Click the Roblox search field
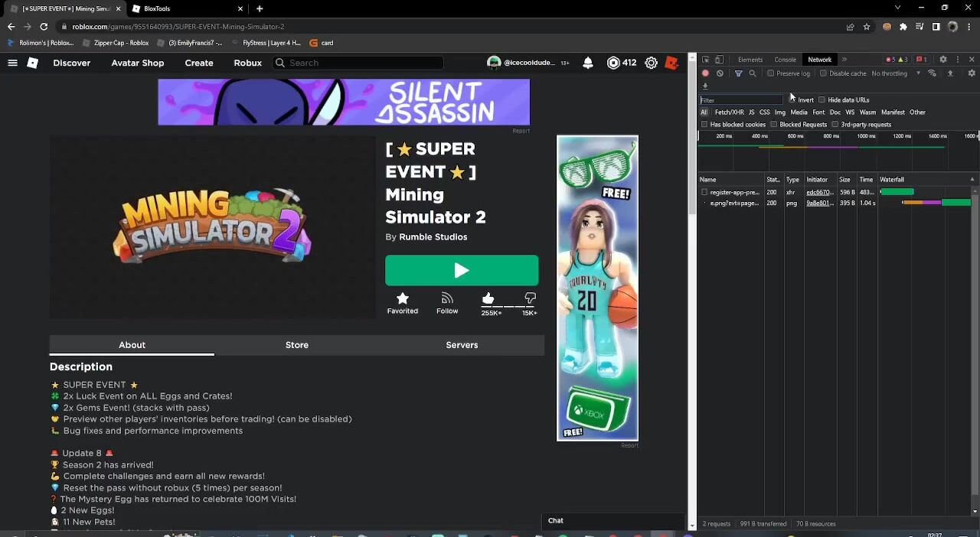 pos(358,63)
